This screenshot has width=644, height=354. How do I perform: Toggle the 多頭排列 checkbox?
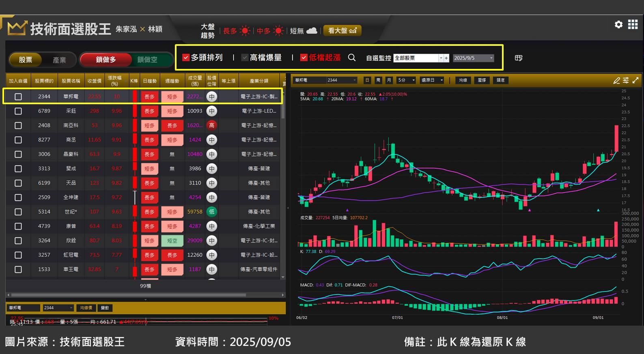[x=186, y=58]
